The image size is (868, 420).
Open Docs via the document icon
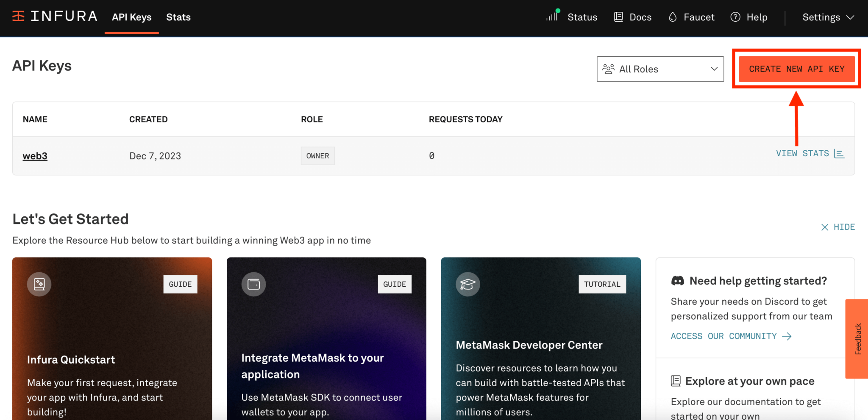point(618,16)
